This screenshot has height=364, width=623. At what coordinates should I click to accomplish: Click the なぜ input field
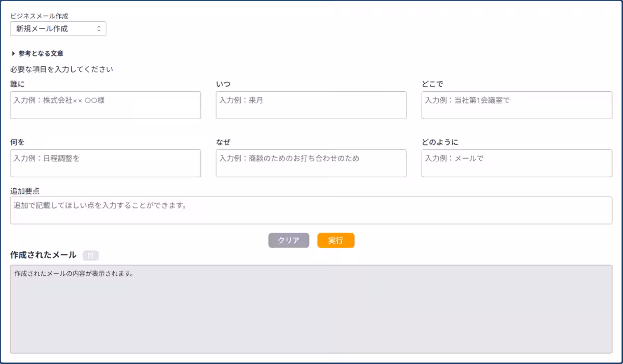[x=311, y=163]
